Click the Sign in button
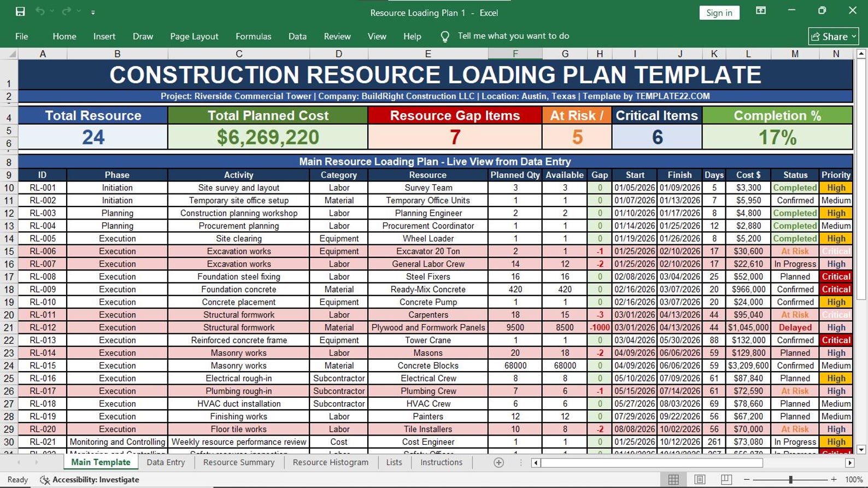This screenshot has height=488, width=868. tap(719, 13)
